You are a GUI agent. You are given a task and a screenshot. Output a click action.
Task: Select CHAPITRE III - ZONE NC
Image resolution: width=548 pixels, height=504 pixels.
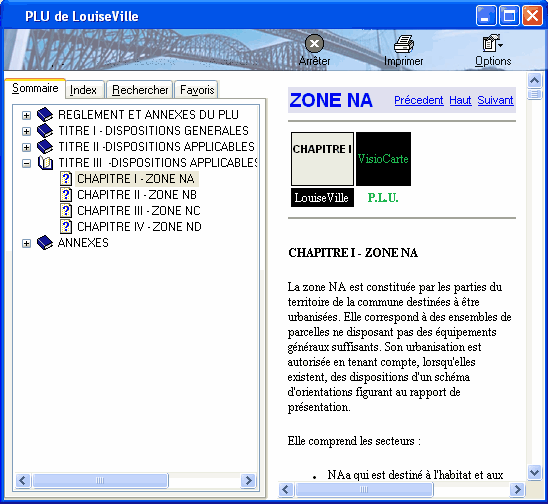coord(139,211)
